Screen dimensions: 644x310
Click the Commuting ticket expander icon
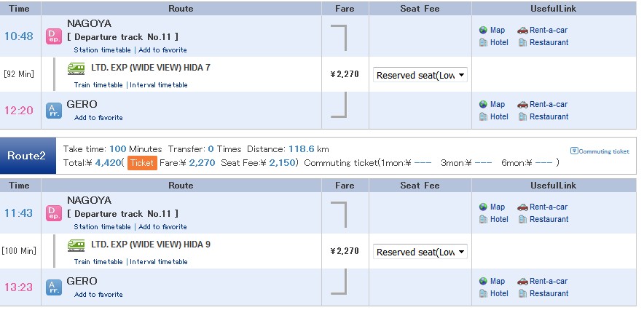[574, 151]
